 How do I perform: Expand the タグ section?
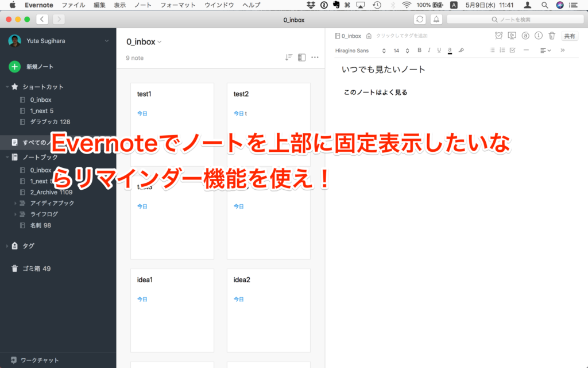tap(7, 246)
